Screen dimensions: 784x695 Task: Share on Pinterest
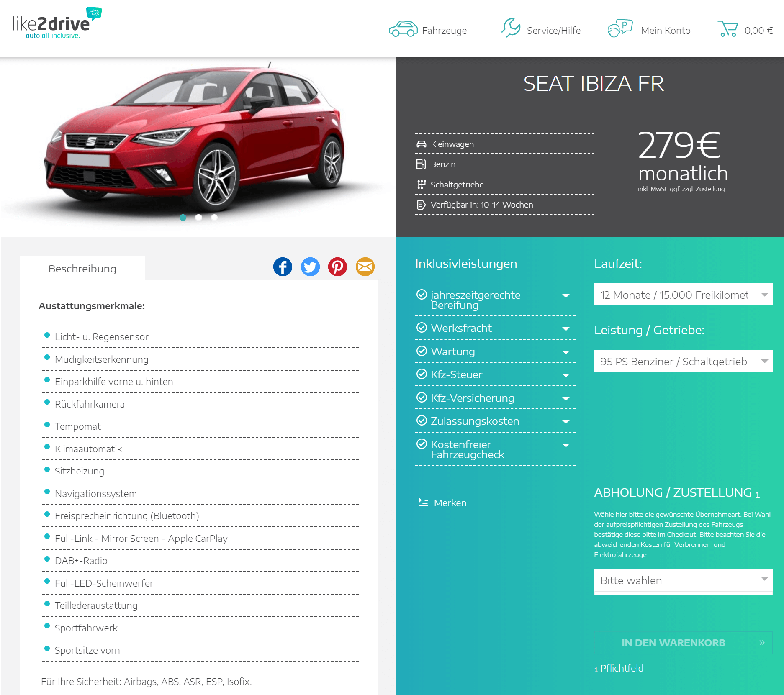[x=337, y=267]
